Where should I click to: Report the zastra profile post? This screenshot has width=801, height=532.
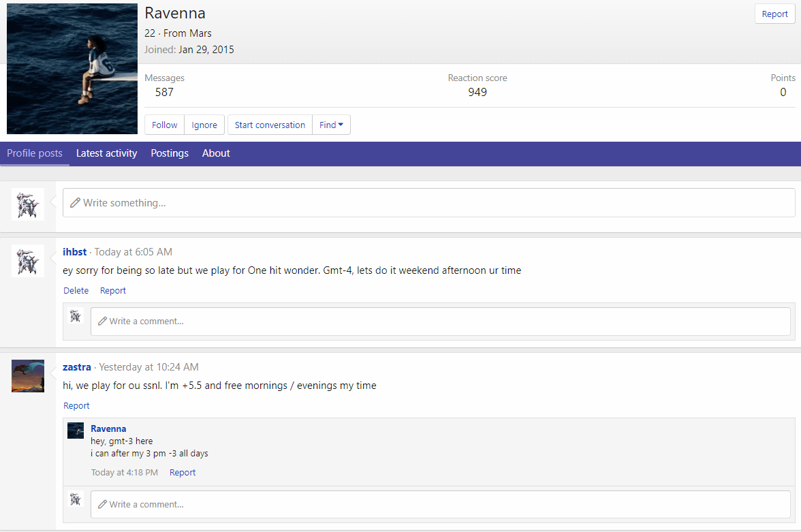pos(76,406)
